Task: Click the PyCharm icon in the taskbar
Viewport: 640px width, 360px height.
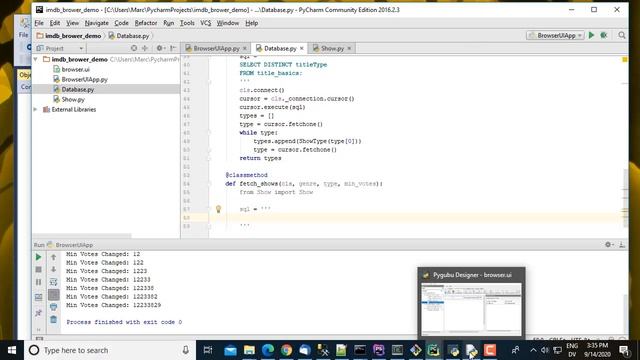Action: pyautogui.click(x=433, y=350)
